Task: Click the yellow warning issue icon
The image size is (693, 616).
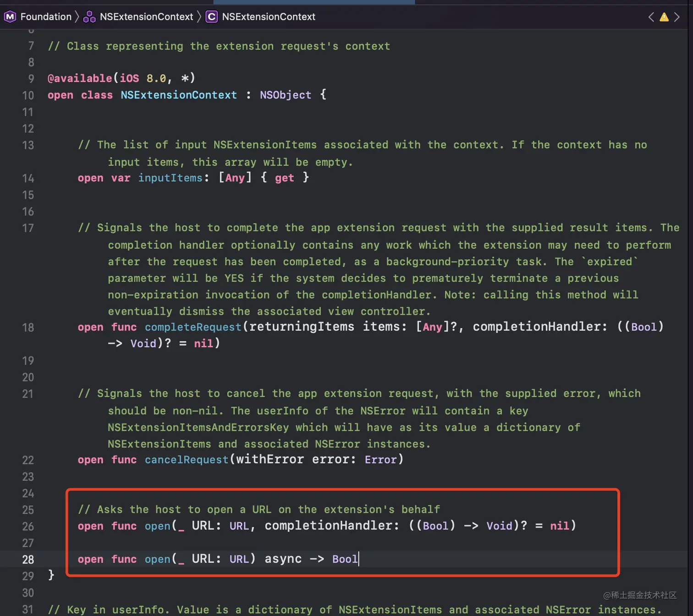Action: tap(664, 17)
